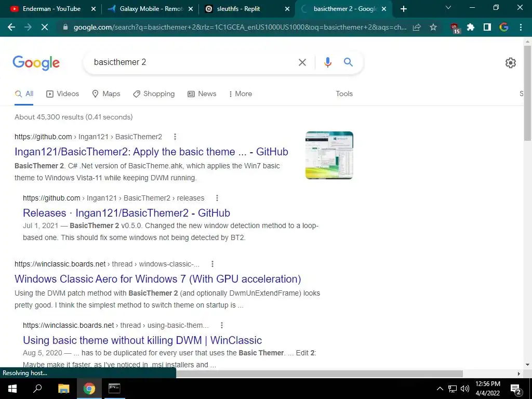Viewport: 532px width, 399px height.
Task: Bookmark this page with star icon
Action: coord(433,27)
